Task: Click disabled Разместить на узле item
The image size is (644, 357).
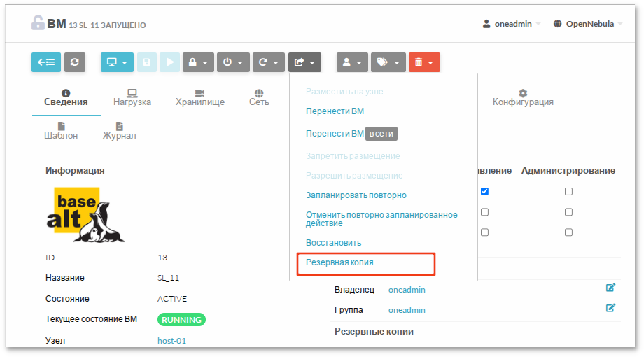Action: (344, 92)
